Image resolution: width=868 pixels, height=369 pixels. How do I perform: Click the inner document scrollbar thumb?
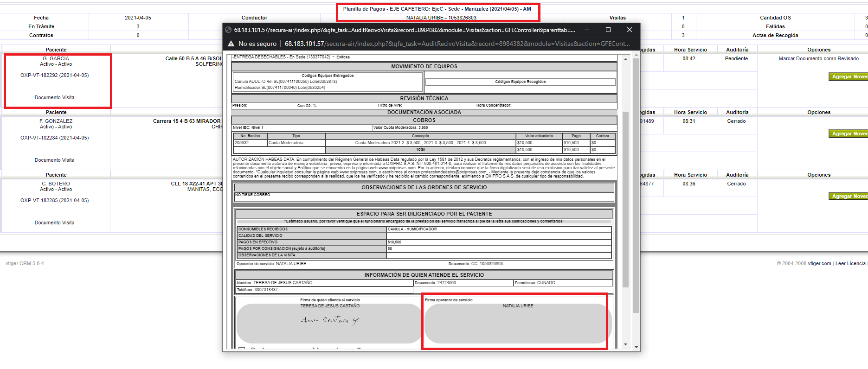[625, 199]
